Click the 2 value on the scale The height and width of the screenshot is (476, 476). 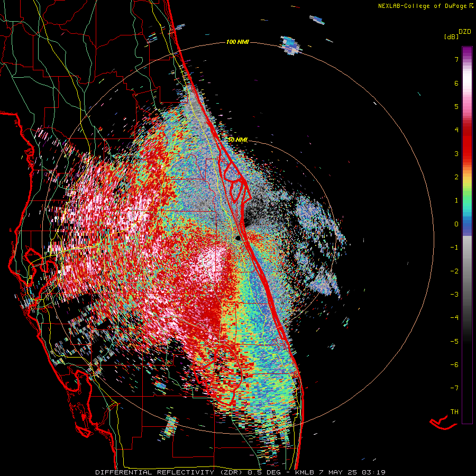(456, 177)
